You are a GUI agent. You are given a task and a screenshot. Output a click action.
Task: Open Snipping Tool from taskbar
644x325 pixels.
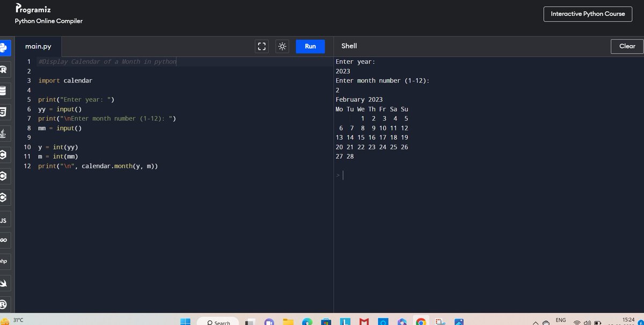[x=441, y=322]
